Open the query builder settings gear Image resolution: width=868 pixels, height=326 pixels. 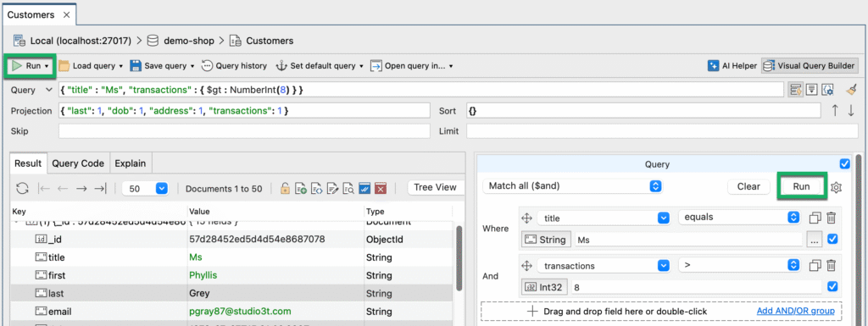click(837, 187)
